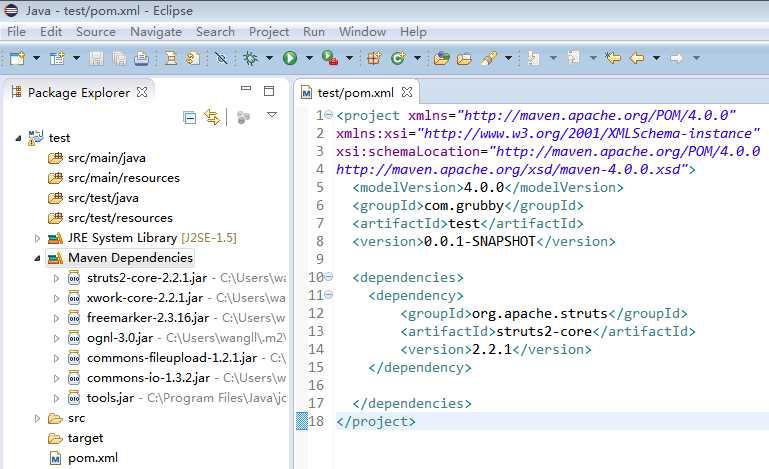Click the Save toolbar icon
The height and width of the screenshot is (469, 769).
click(96, 58)
